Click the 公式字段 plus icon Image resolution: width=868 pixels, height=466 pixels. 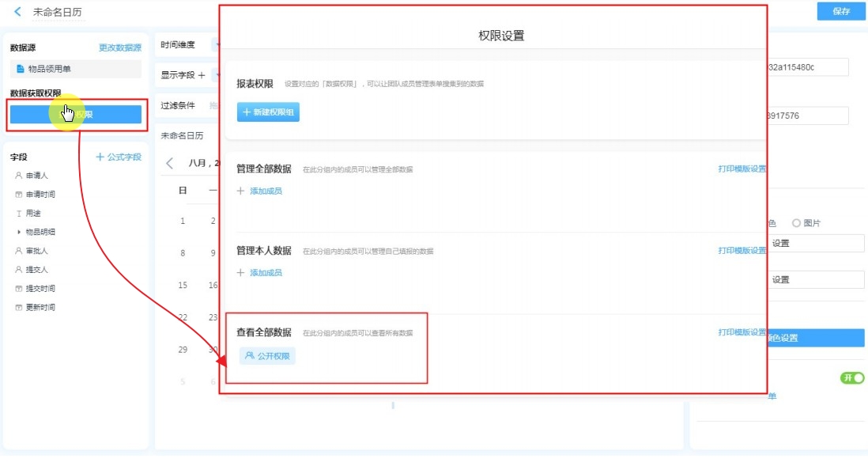(x=100, y=157)
